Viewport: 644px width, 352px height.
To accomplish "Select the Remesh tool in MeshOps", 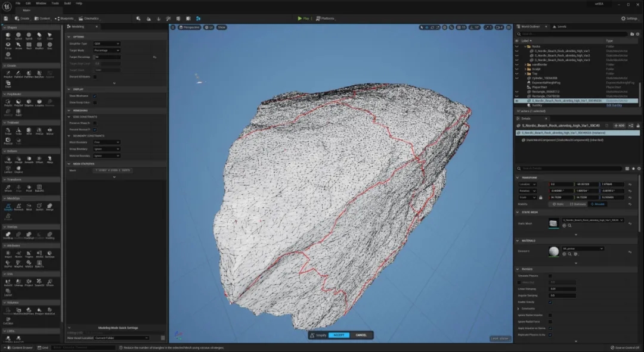I will point(18,207).
